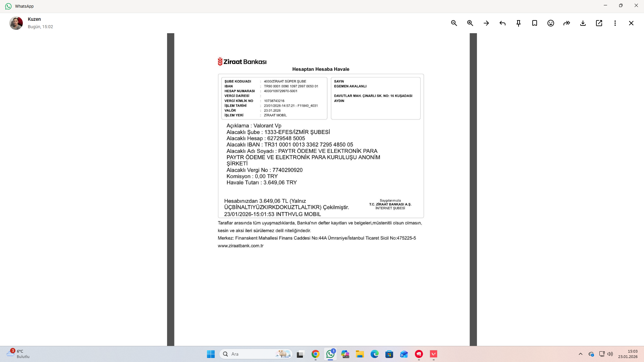Open the volume control tray icon

click(610, 354)
